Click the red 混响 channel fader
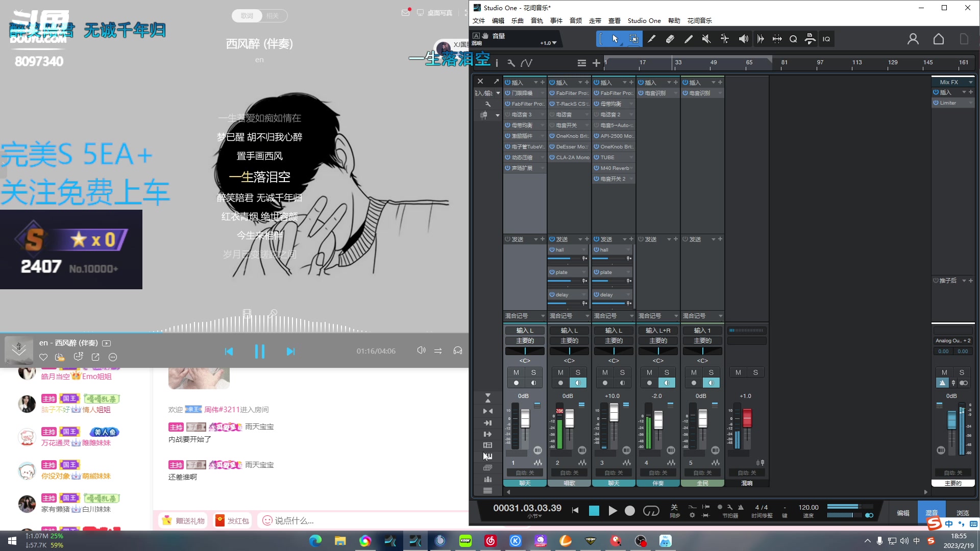 [747, 418]
